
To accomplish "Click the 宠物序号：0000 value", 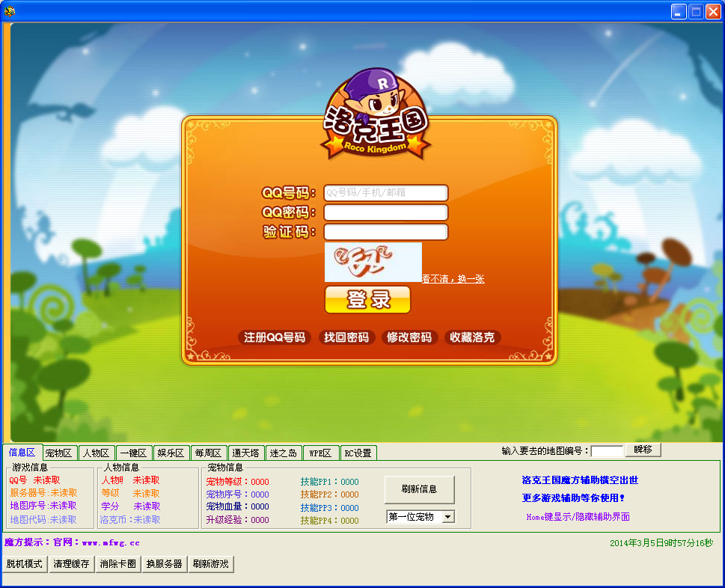I will tap(238, 494).
